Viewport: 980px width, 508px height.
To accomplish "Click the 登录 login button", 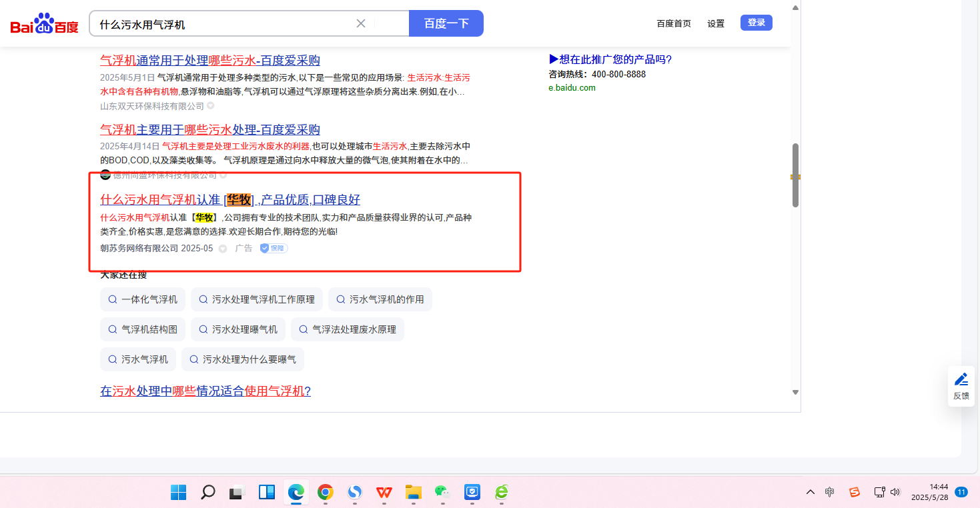I will (x=757, y=23).
